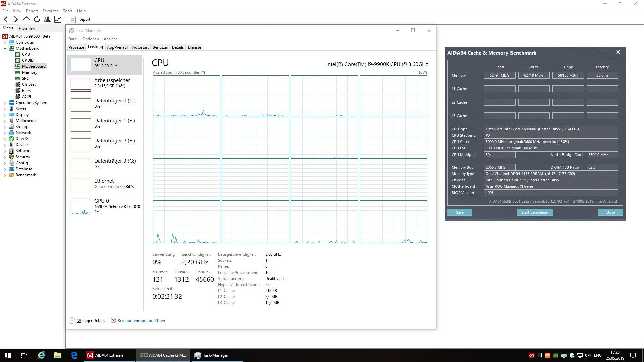Image resolution: width=644 pixels, height=362 pixels.
Task: Expand the Benchmark tree node
Action: tap(5, 175)
